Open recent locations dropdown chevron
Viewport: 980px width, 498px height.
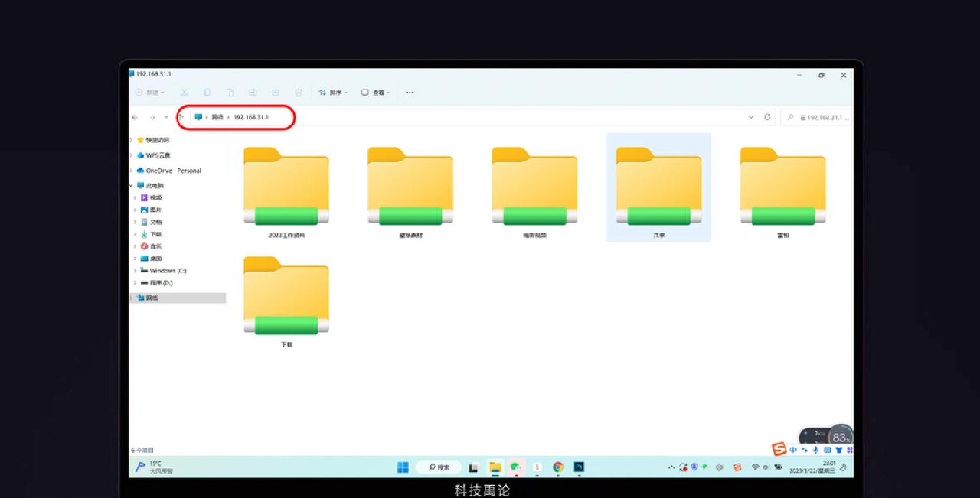point(166,117)
